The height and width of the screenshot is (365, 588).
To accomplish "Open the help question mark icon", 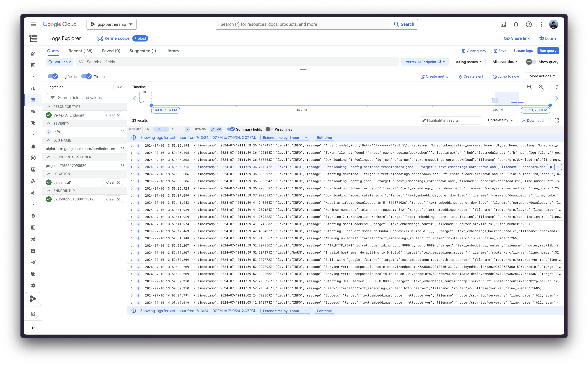I will point(529,24).
